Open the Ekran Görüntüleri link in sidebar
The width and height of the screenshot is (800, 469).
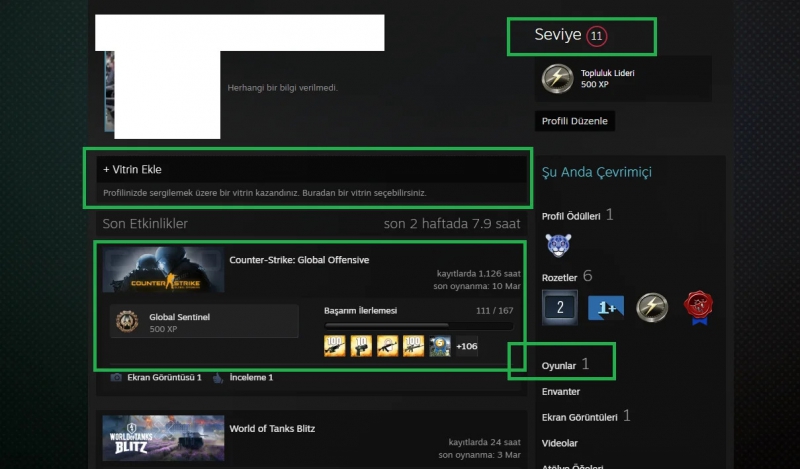click(x=580, y=417)
